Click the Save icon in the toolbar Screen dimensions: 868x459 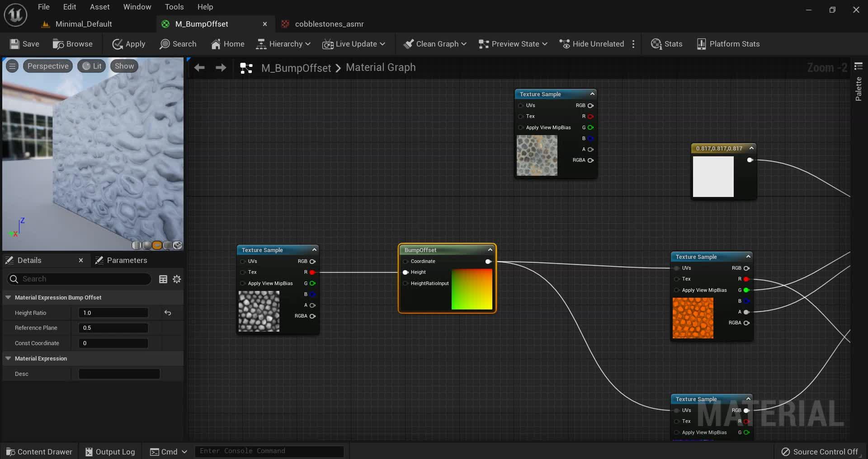15,44
